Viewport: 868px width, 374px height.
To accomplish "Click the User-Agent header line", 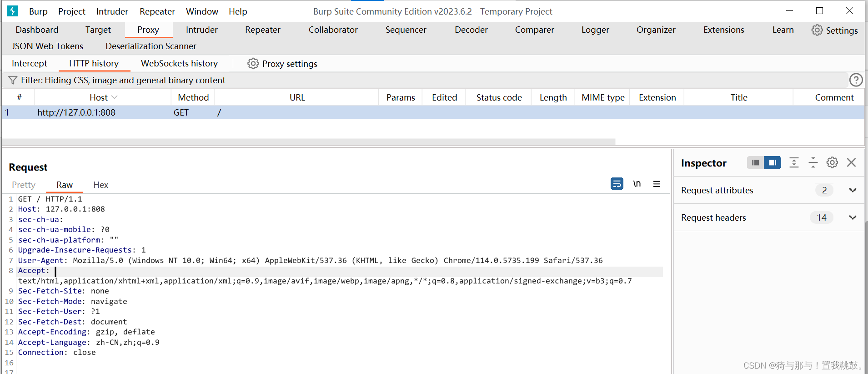I will [311, 260].
